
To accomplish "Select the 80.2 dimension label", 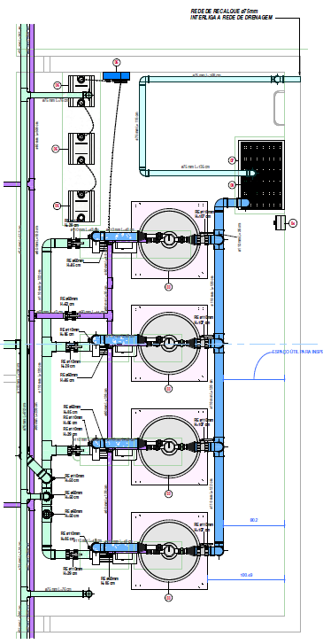I will (x=254, y=520).
